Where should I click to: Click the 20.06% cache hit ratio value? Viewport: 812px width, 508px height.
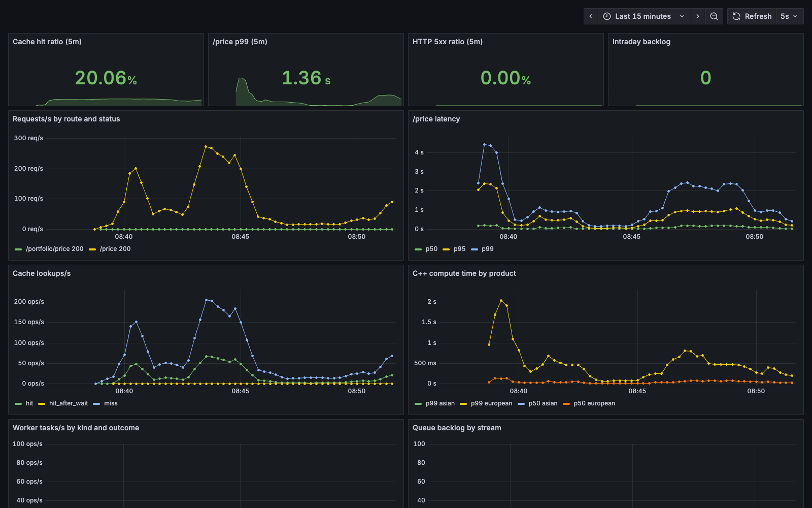point(106,78)
